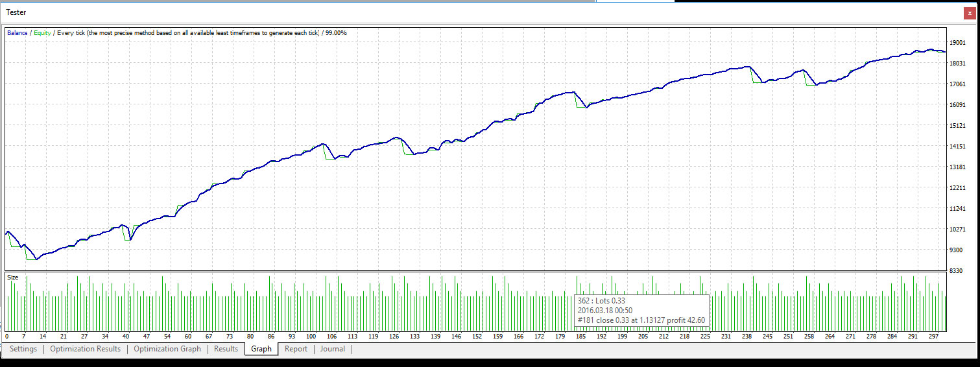Click trade number 284 on the bottom axis
Screen dimensions: 980x367
pos(892,337)
